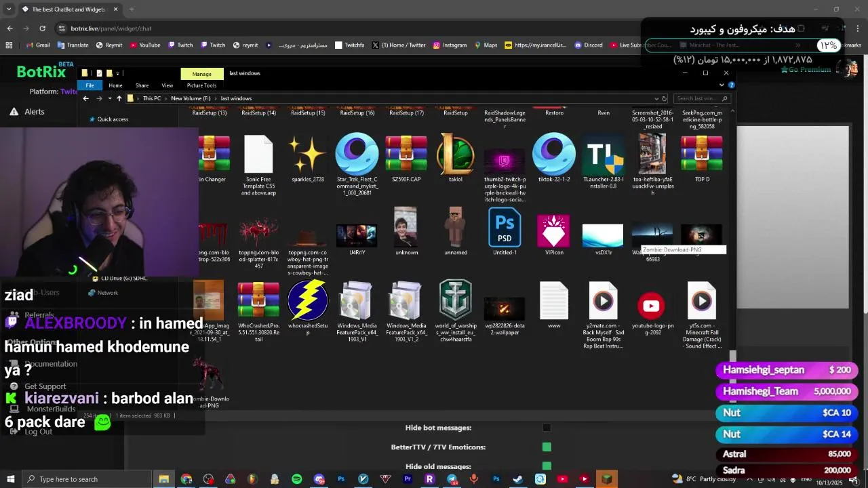Click This PC breadcrumb in address bar
The width and height of the screenshot is (868, 488).
pos(152,98)
